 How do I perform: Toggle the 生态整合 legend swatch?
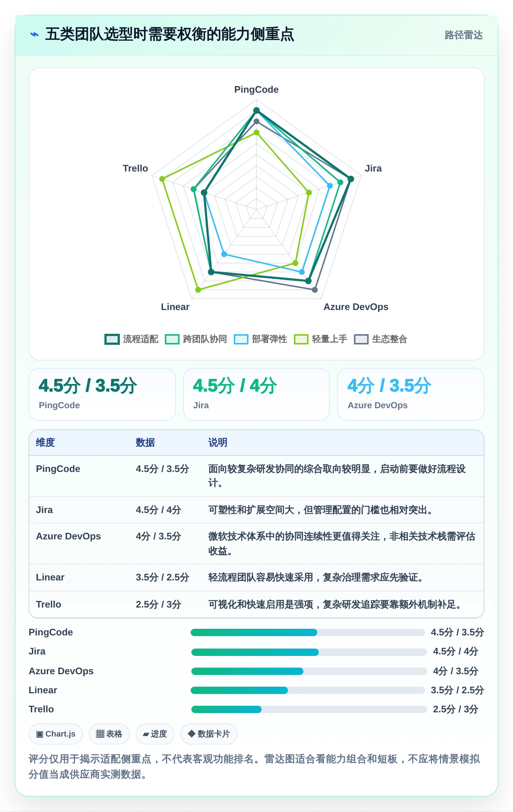pos(361,339)
